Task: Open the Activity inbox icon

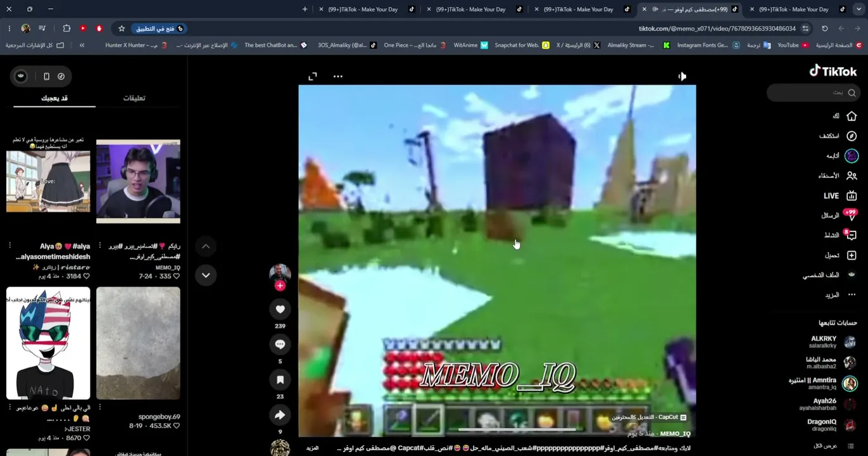Action: click(852, 235)
